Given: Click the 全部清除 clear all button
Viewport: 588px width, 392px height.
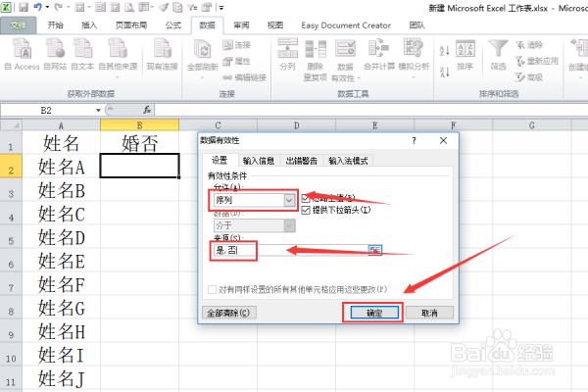Looking at the screenshot, I should [x=228, y=313].
